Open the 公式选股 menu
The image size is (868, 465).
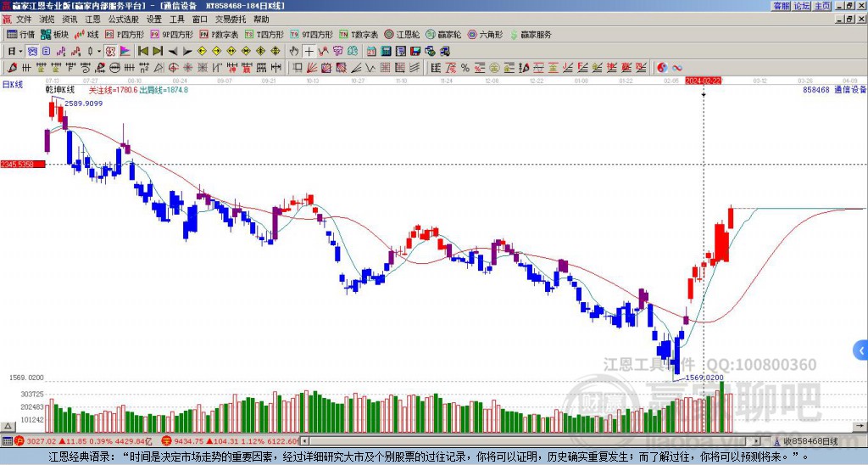[123, 20]
